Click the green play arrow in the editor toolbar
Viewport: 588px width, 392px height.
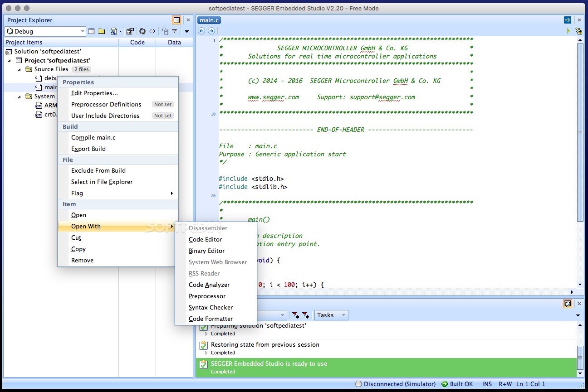tap(568, 31)
